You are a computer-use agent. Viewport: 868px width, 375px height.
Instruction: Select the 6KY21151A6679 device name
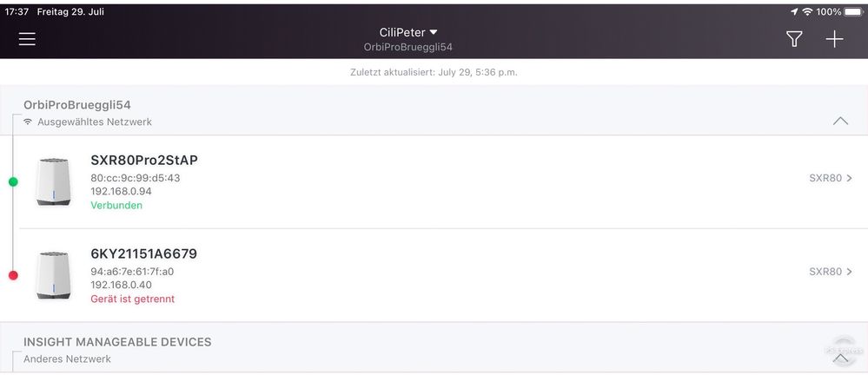coord(143,253)
